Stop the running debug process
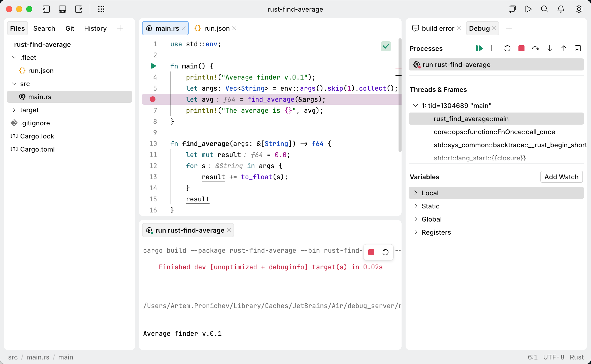This screenshot has height=364, width=591. (x=521, y=48)
